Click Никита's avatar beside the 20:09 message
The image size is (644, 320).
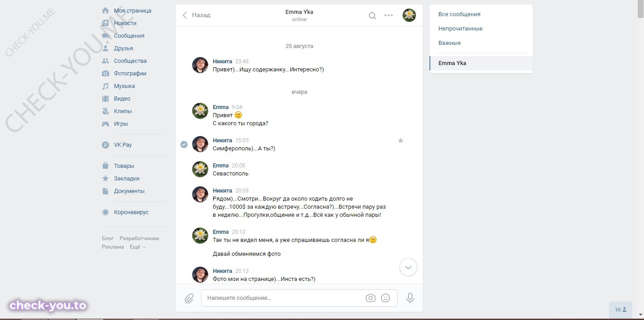coord(200,194)
